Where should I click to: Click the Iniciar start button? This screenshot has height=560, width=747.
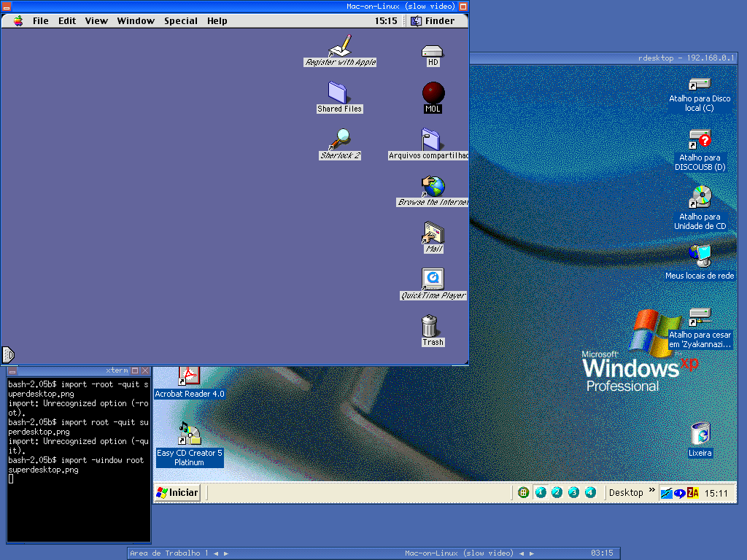[x=177, y=493]
